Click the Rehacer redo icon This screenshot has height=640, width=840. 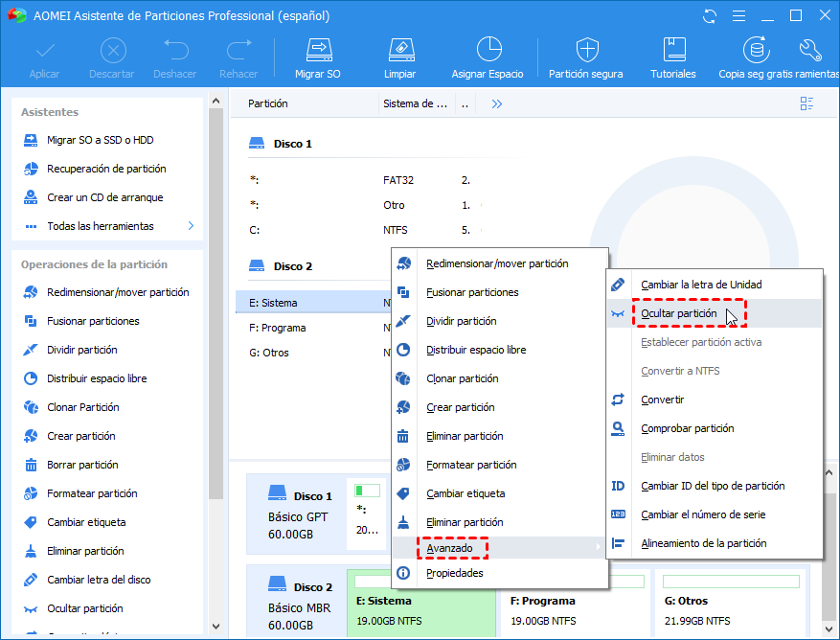tap(238, 51)
